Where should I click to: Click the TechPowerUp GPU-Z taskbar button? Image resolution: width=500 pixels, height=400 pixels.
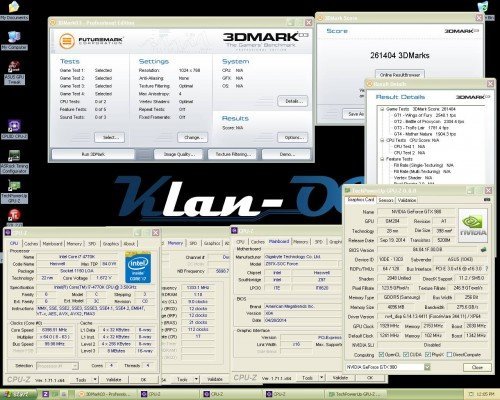[355, 394]
